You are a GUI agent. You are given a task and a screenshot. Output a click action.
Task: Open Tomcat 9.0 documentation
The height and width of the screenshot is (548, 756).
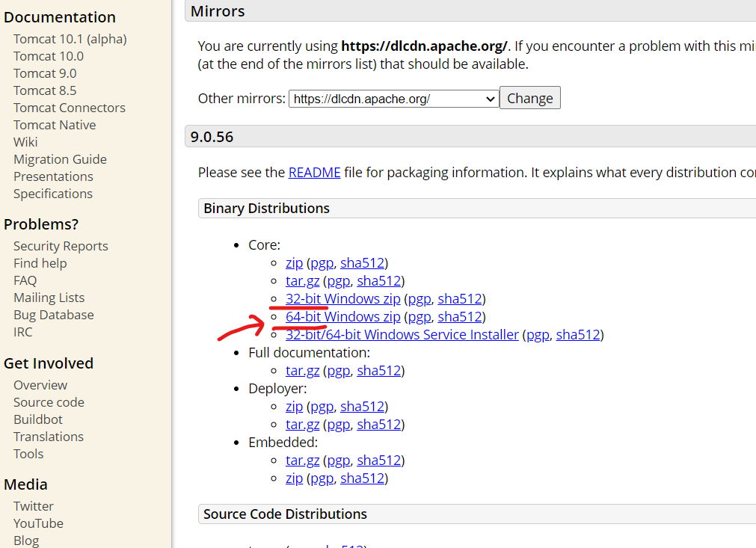[45, 73]
